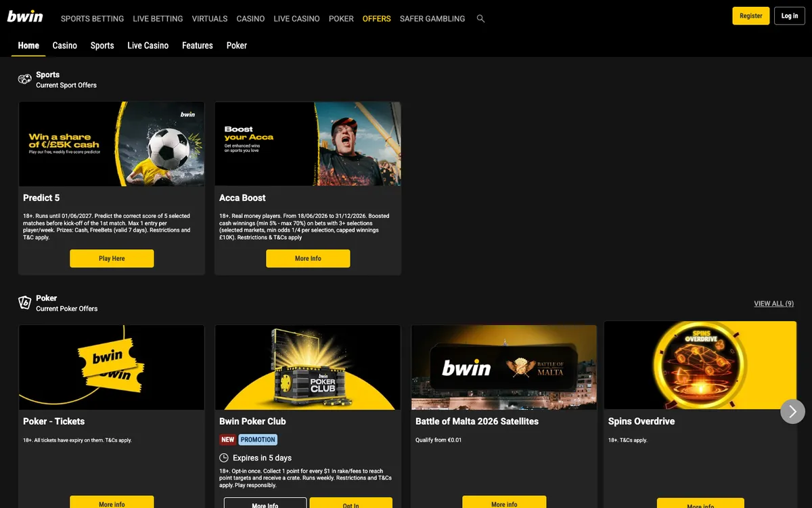Open the Poker Tickets banner image
The image size is (812, 508).
[112, 368]
